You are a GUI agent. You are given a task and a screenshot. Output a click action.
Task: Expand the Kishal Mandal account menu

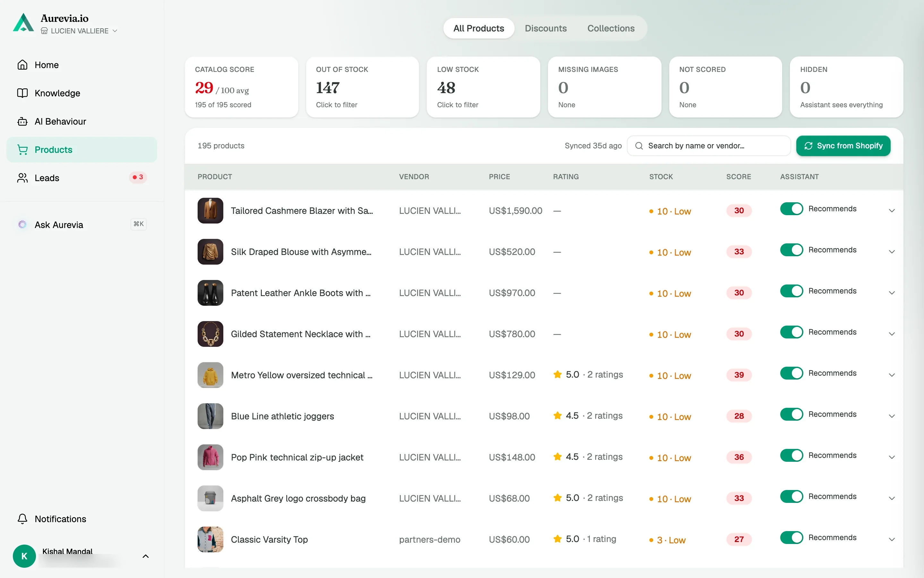(145, 556)
